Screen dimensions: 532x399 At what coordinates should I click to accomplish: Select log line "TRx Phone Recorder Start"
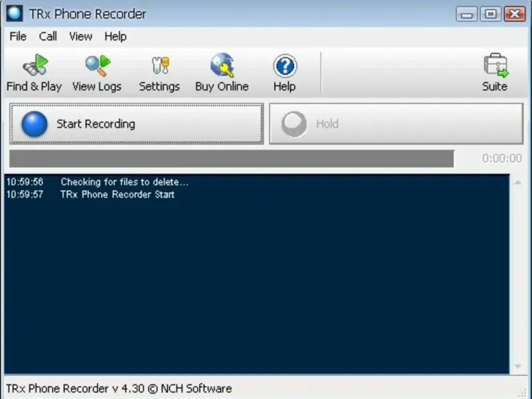click(x=118, y=194)
